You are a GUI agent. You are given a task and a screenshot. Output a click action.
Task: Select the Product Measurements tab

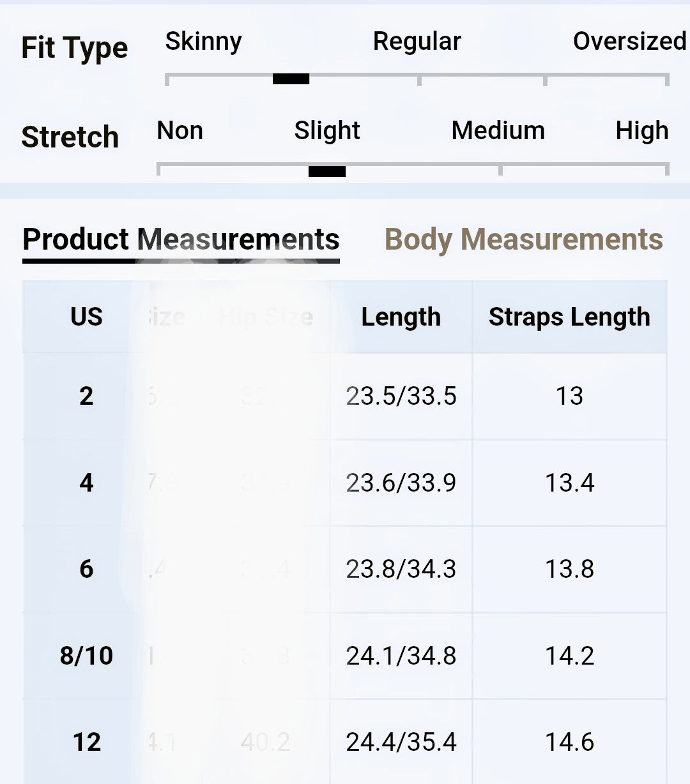click(181, 239)
